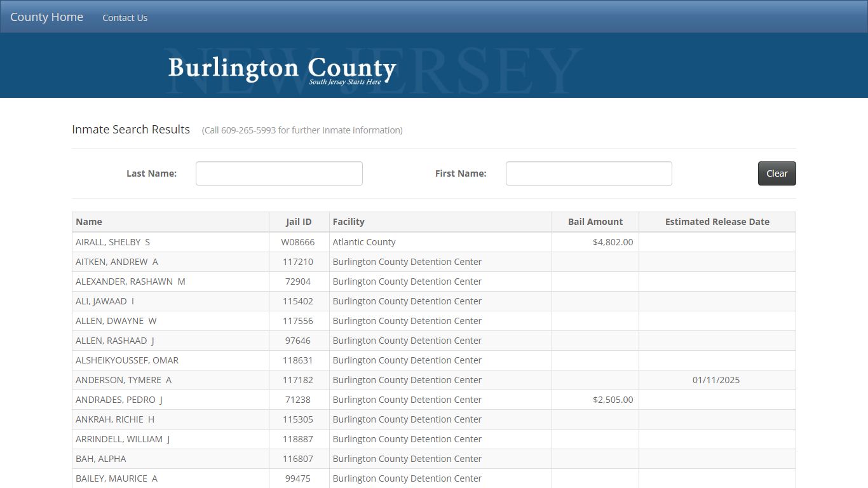Click the phone number 609-265-5993 note

302,130
